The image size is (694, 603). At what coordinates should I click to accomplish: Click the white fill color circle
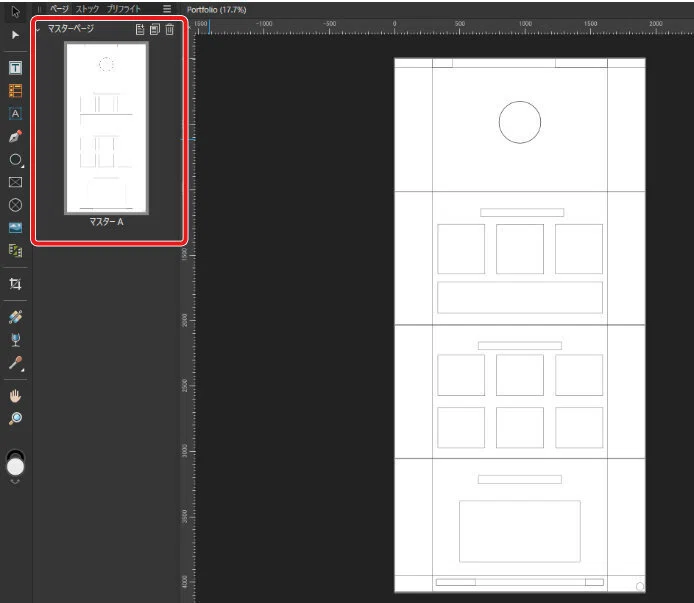15,467
